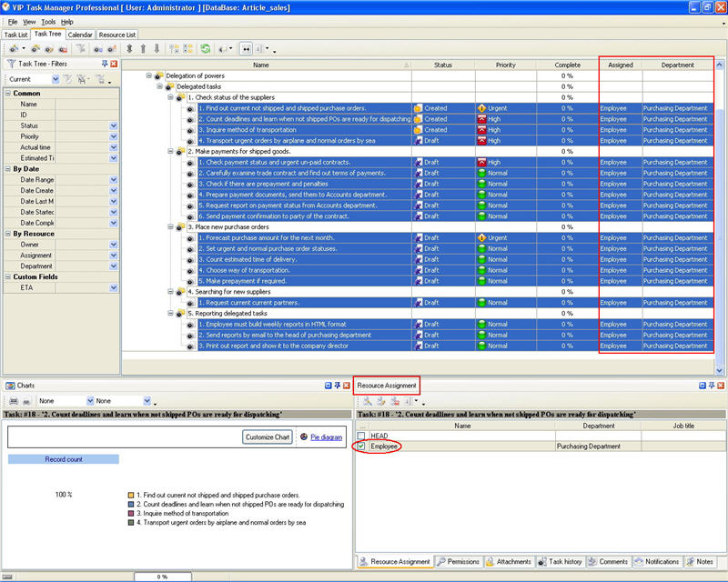The width and height of the screenshot is (728, 582).
Task: Open the Priority filter dropdown
Action: pyautogui.click(x=114, y=136)
